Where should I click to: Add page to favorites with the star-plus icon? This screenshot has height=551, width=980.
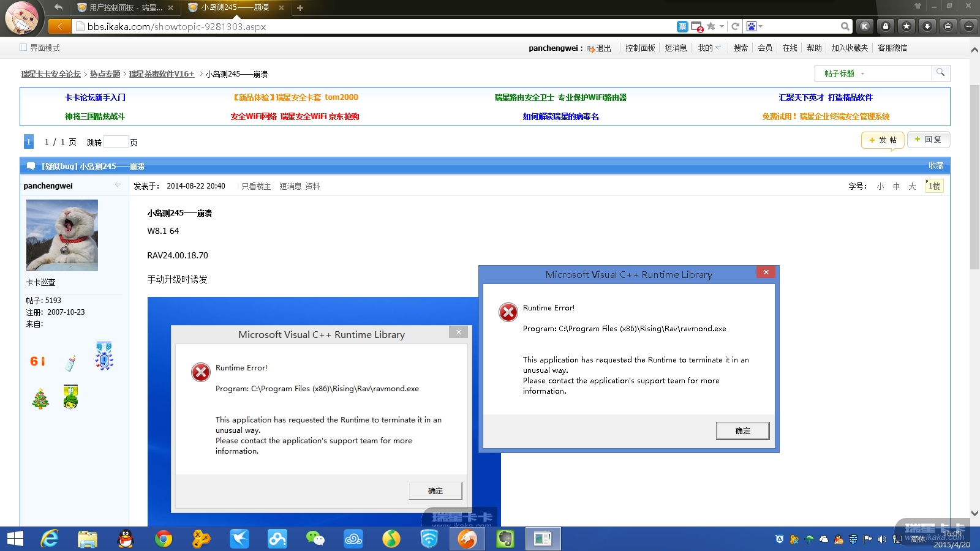(x=711, y=26)
